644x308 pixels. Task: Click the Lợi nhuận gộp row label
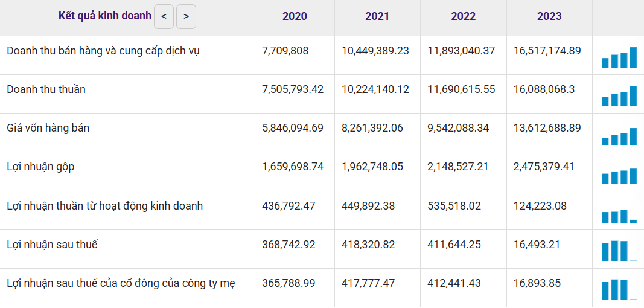[x=40, y=167]
